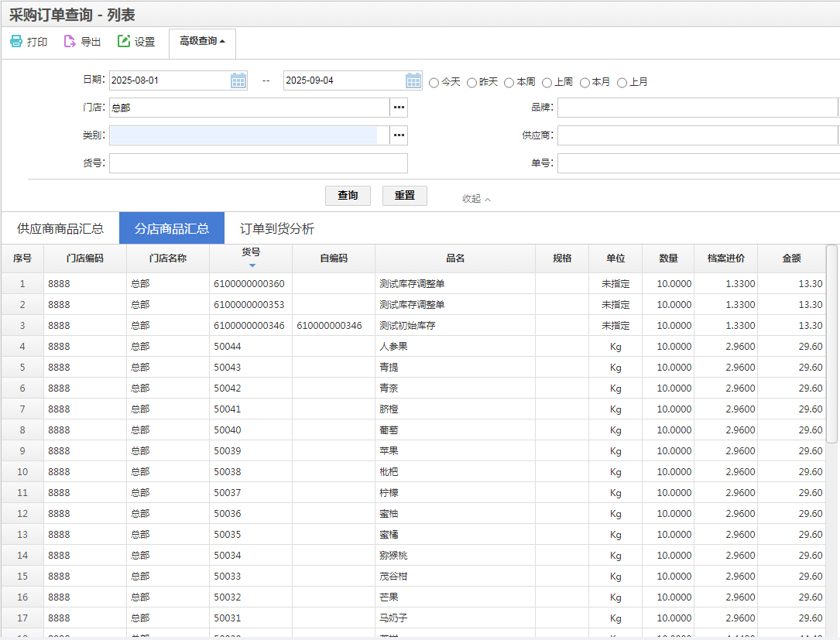Click the print icon in toolbar
The height and width of the screenshot is (640, 840).
(16, 42)
